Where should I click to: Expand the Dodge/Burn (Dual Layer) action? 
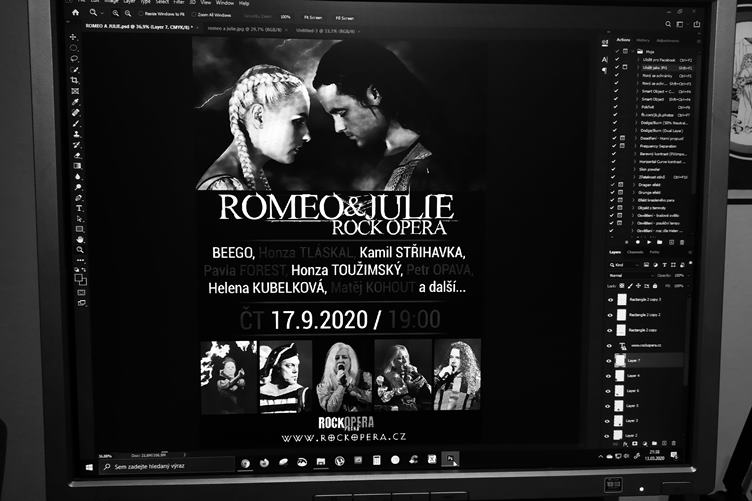coord(636,130)
